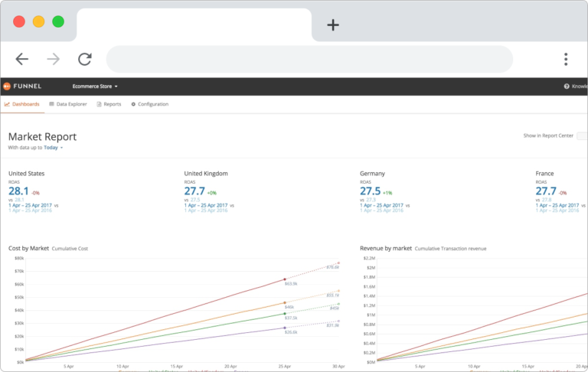Image resolution: width=588 pixels, height=372 pixels.
Task: Switch to the Dashboards tab
Action: [21, 104]
